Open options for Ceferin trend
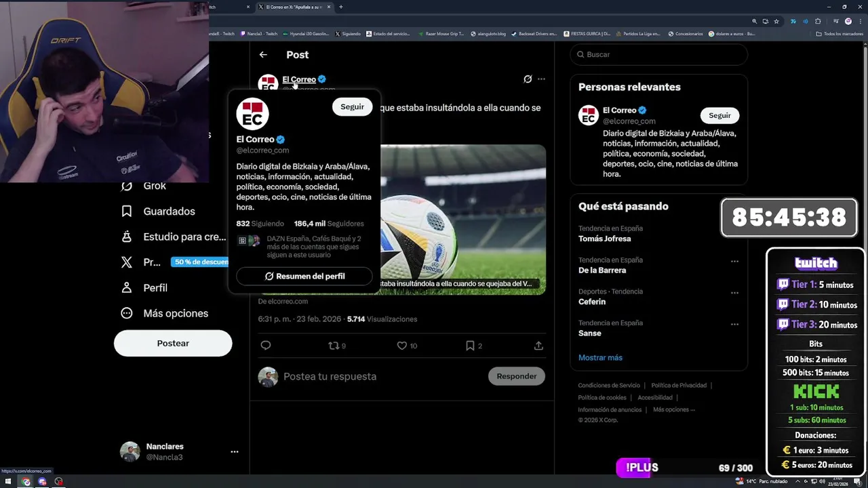 tap(734, 293)
